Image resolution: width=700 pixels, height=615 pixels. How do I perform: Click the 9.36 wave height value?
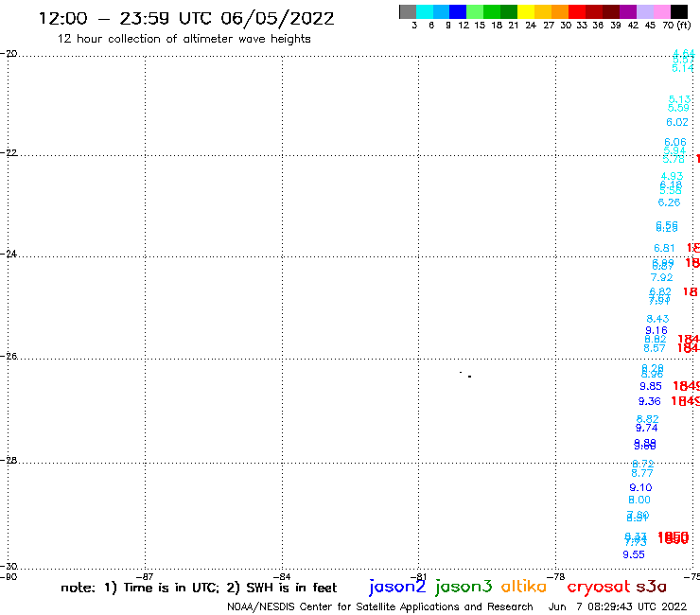click(x=650, y=401)
